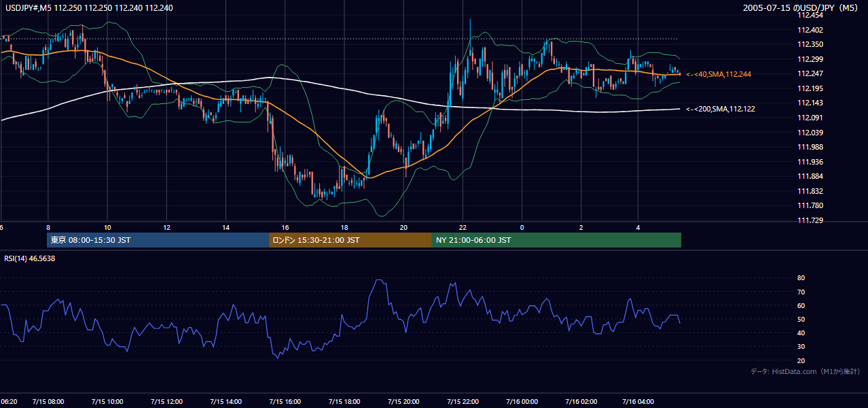
Task: Click the HistData.com data source credit
Action: (x=805, y=372)
